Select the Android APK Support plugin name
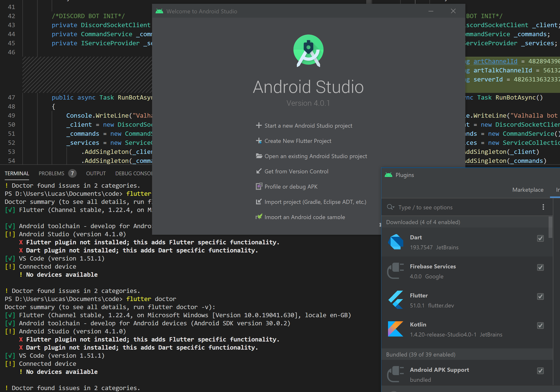Screen dimensions: 560x392 [x=439, y=370]
